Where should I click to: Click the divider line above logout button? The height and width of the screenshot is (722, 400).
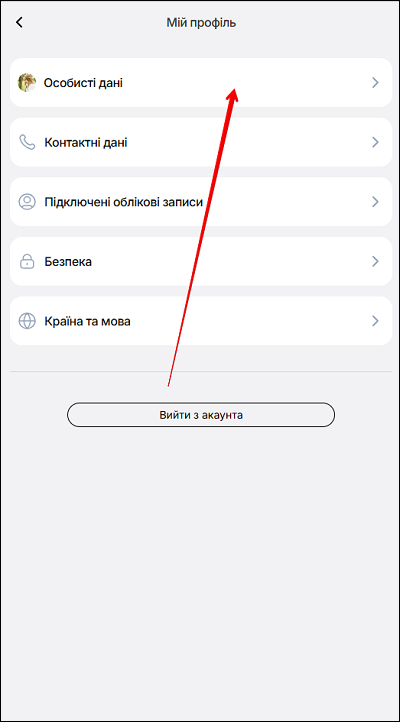[201, 371]
